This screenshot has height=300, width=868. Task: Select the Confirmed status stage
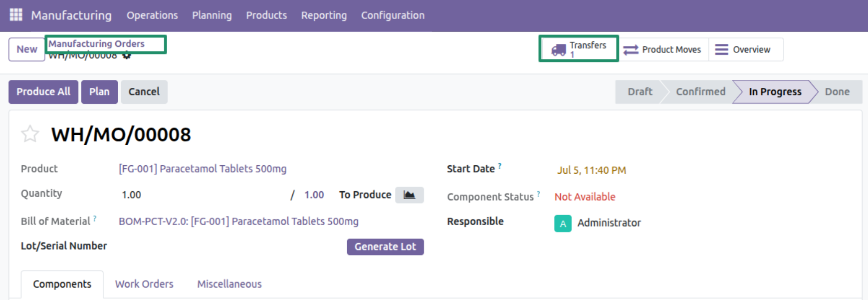(x=700, y=92)
